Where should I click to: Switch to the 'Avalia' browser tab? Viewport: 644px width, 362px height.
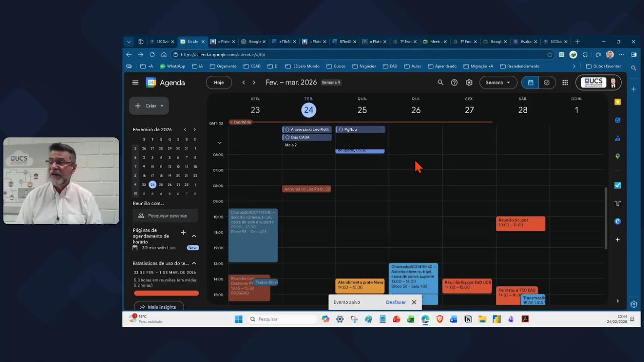(x=525, y=42)
